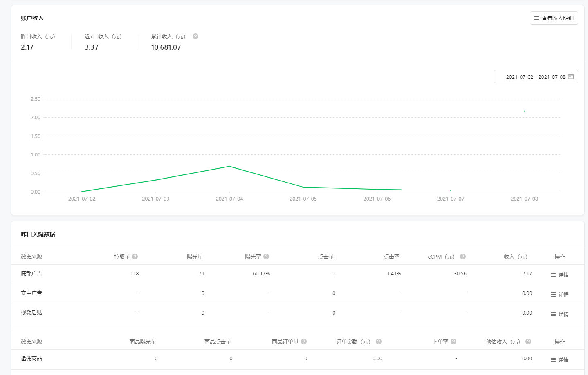The height and width of the screenshot is (375, 588).
Task: Click help icon beside eCPM（元） header
Action: tap(463, 257)
